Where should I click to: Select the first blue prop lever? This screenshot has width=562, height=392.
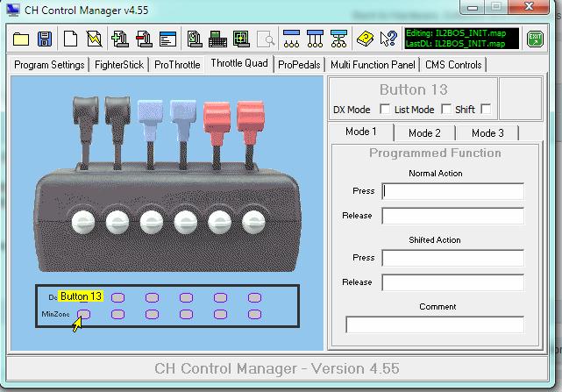tap(150, 132)
